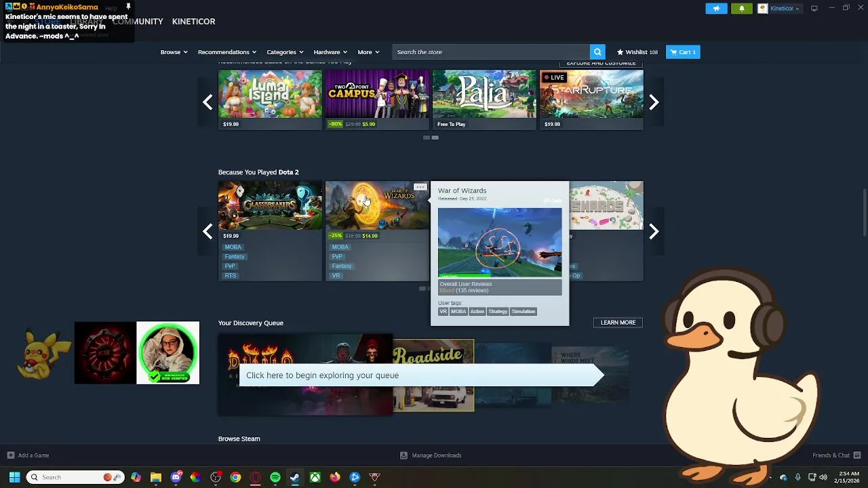Viewport: 868px width, 488px height.
Task: Click the Action tag in the hover popup
Action: [x=477, y=312]
